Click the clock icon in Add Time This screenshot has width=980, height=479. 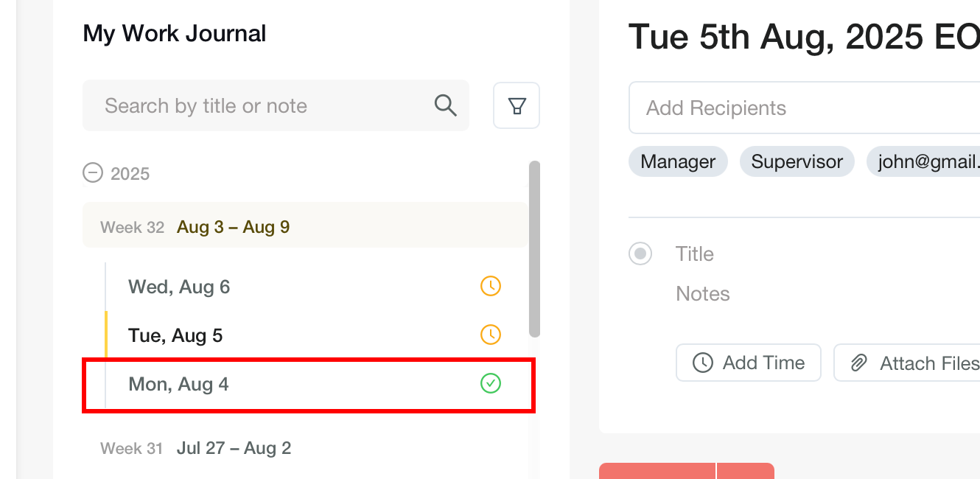[703, 363]
